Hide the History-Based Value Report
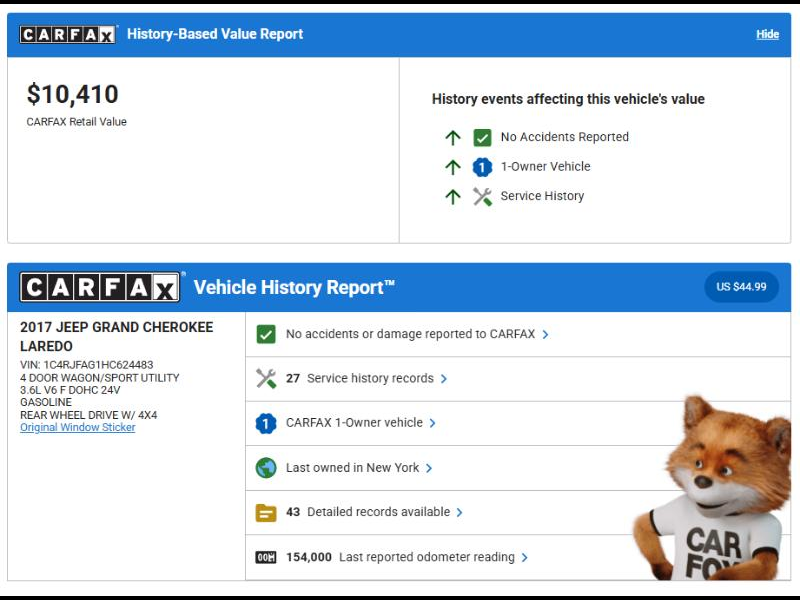The height and width of the screenshot is (600, 800). pyautogui.click(x=767, y=34)
